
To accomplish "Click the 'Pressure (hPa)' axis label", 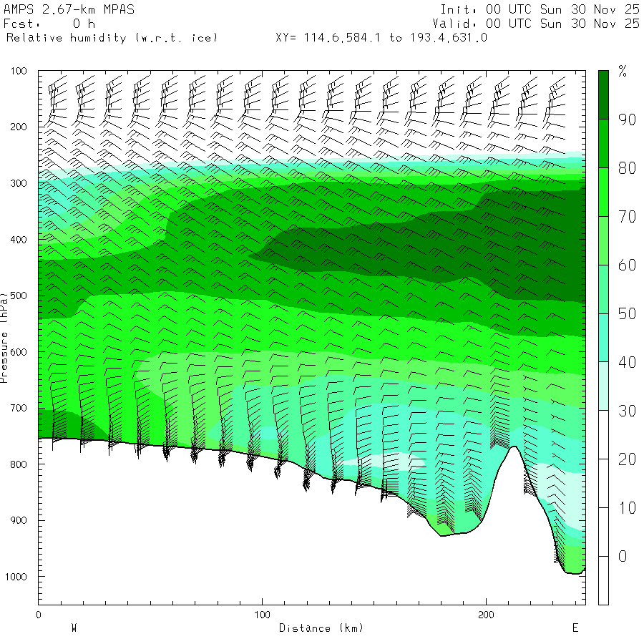I will [4, 338].
